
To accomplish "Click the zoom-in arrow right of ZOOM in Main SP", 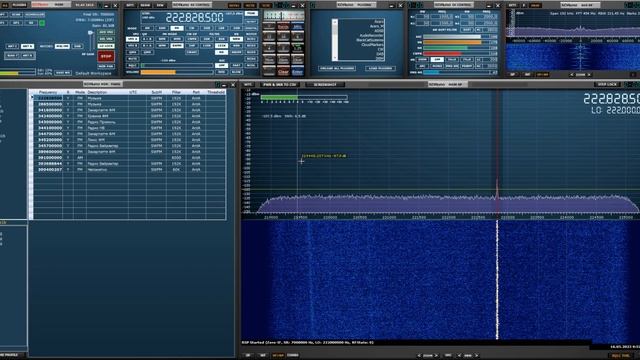I will (x=436, y=356).
